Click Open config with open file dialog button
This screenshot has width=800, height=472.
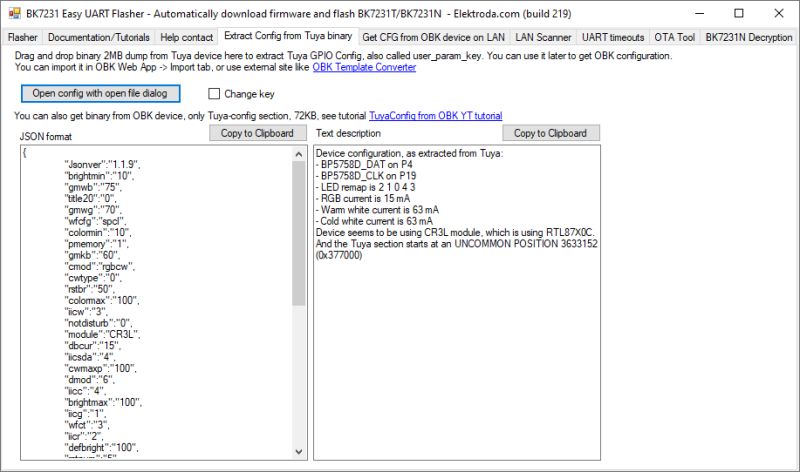pyautogui.click(x=100, y=93)
